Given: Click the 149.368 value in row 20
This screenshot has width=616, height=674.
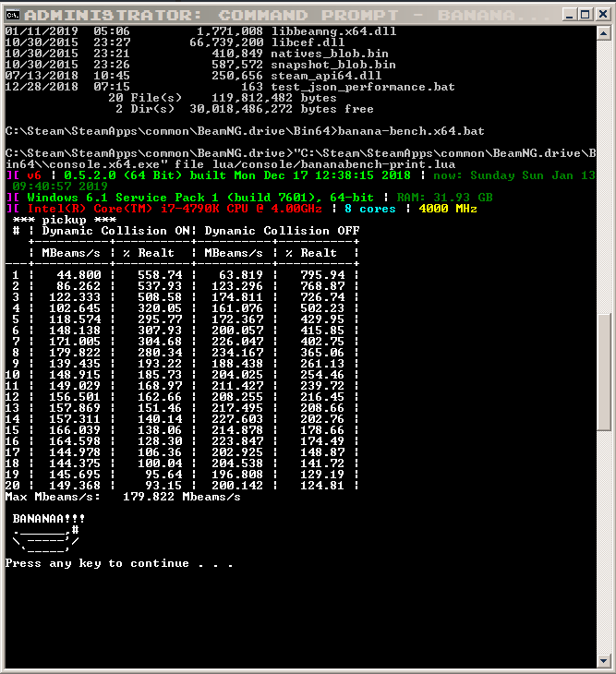Looking at the screenshot, I should click(x=75, y=486).
